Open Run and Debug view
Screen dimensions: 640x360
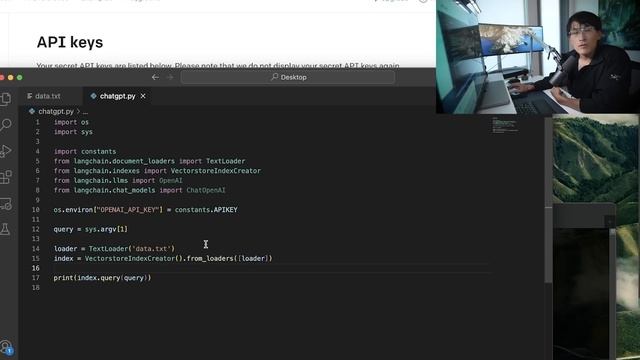5,151
